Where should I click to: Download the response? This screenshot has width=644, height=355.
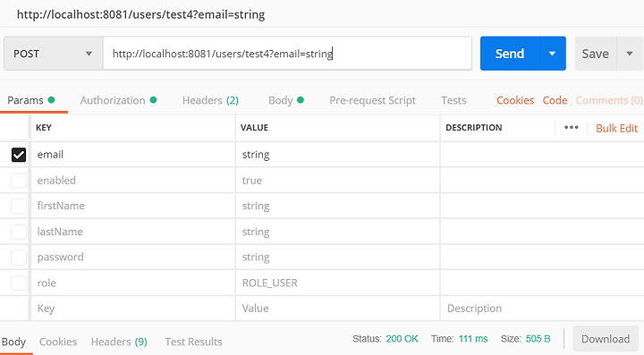point(606,339)
